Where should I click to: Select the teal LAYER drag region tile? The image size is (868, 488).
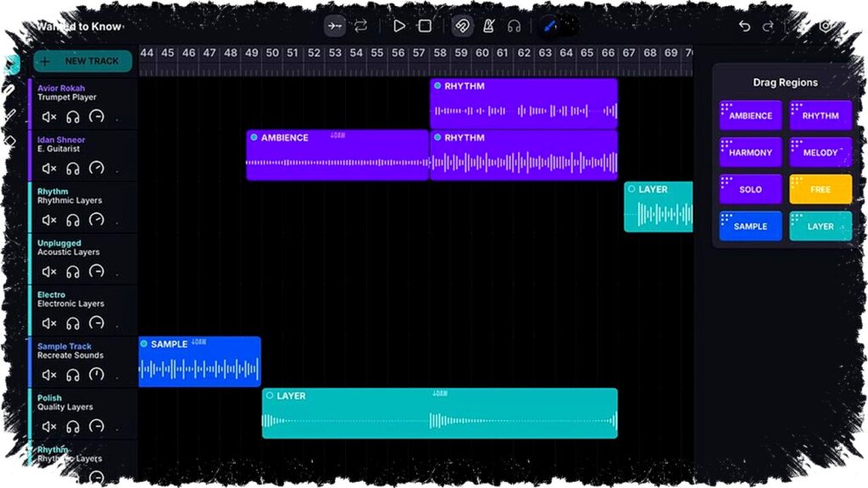pos(821,226)
